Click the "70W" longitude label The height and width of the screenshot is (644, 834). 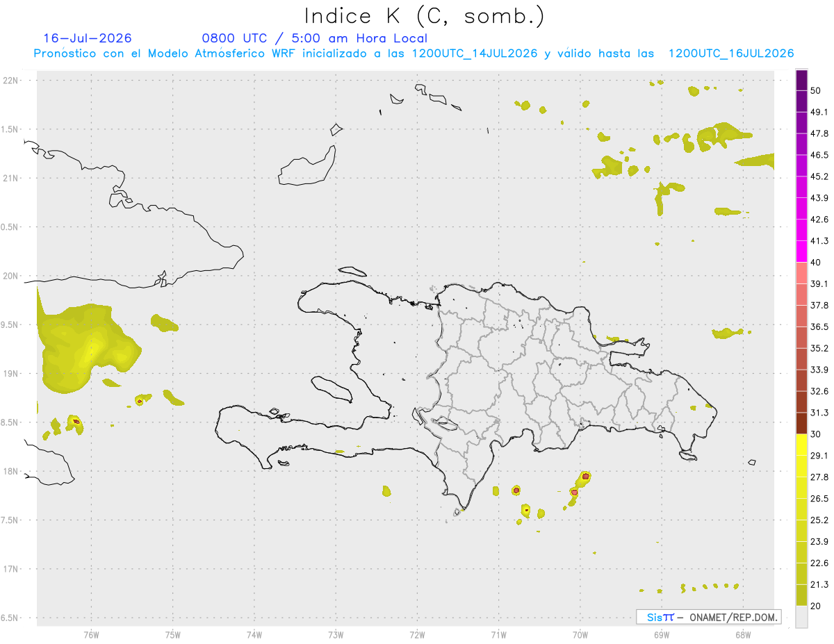click(x=580, y=634)
